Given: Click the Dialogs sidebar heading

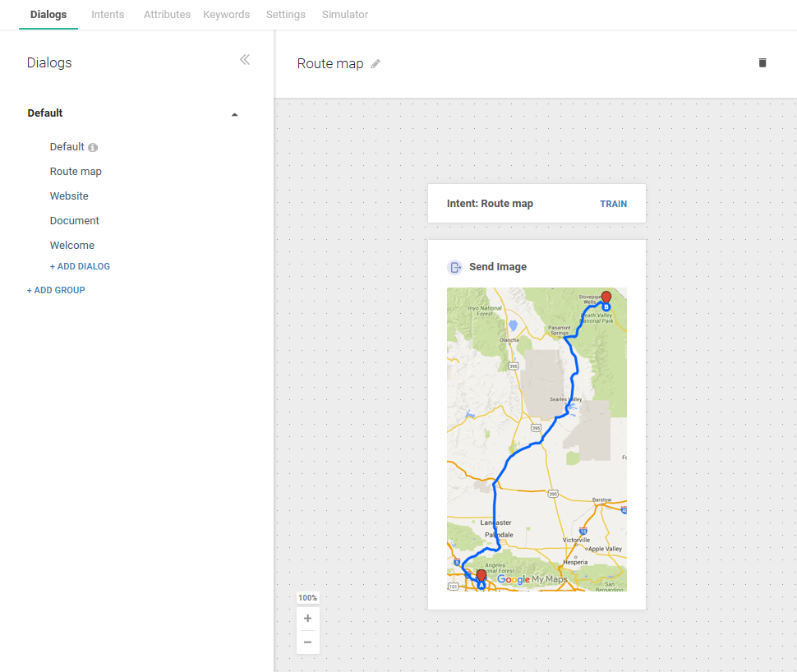Looking at the screenshot, I should point(49,62).
